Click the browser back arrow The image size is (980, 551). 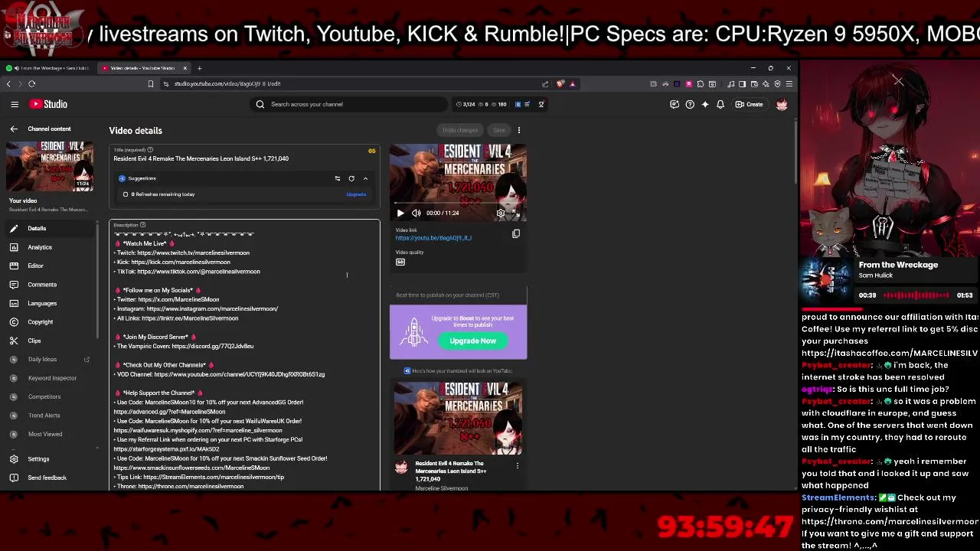(x=8, y=83)
